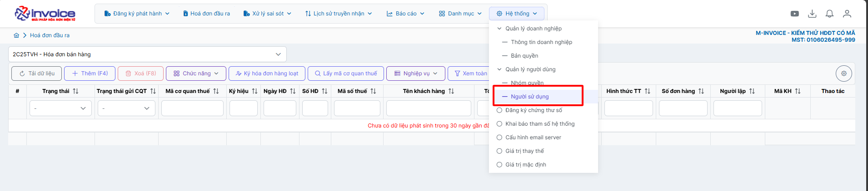Select Người sử dụng menu item
Viewport: 868px width, 191px height.
point(529,97)
